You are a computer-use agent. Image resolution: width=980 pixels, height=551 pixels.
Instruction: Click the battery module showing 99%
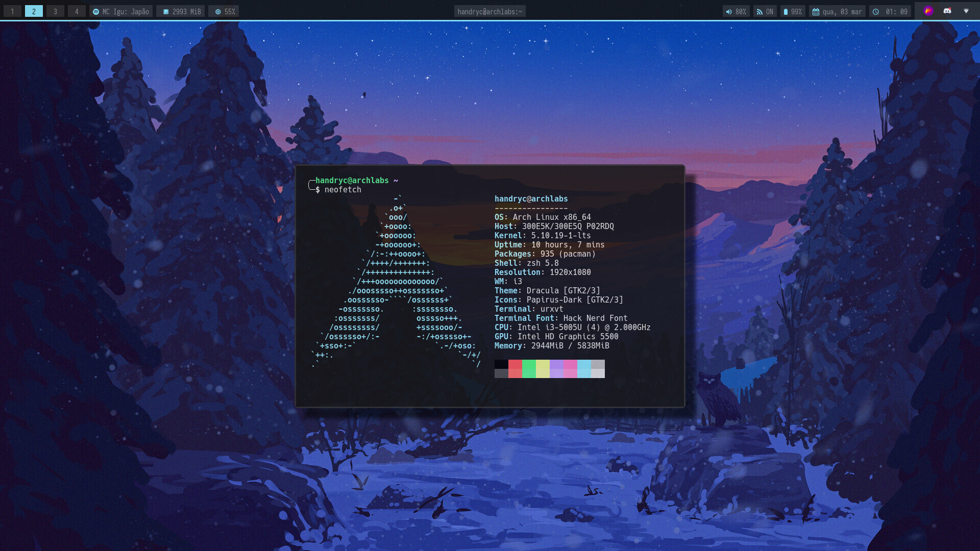click(x=793, y=11)
